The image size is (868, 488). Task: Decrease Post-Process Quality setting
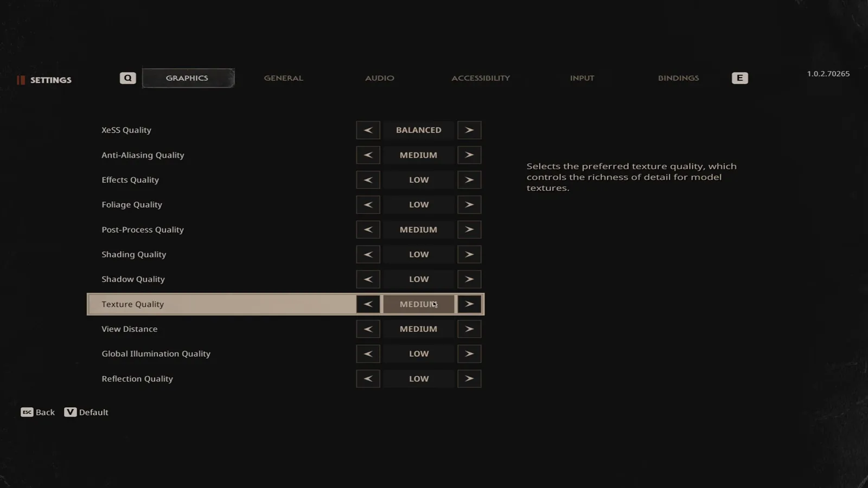[x=368, y=230]
